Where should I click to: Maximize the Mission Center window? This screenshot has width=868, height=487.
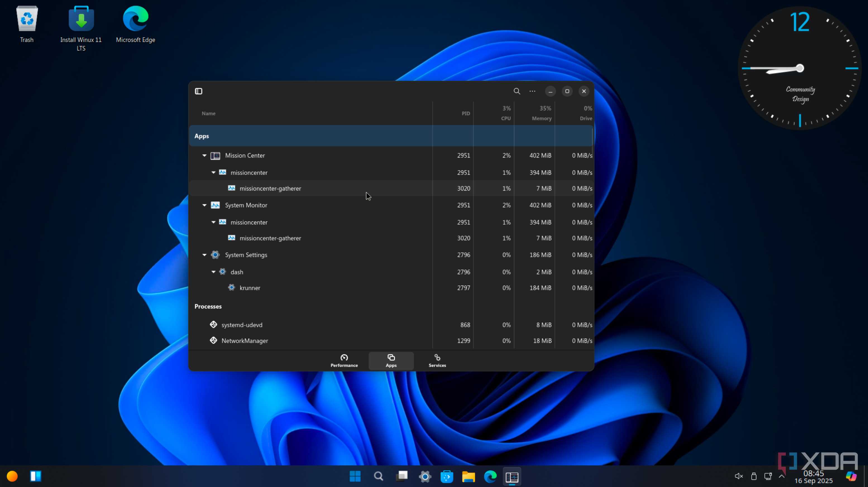pos(567,91)
